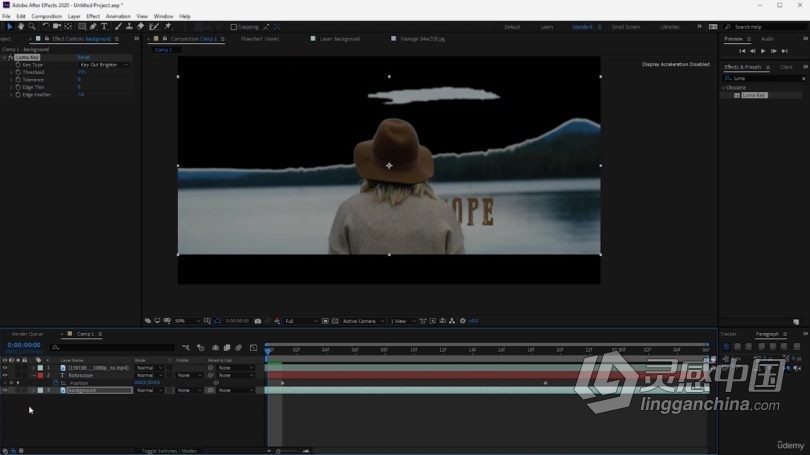The width and height of the screenshot is (810, 455).
Task: Switch to the Render Queue tab
Action: coord(27,334)
